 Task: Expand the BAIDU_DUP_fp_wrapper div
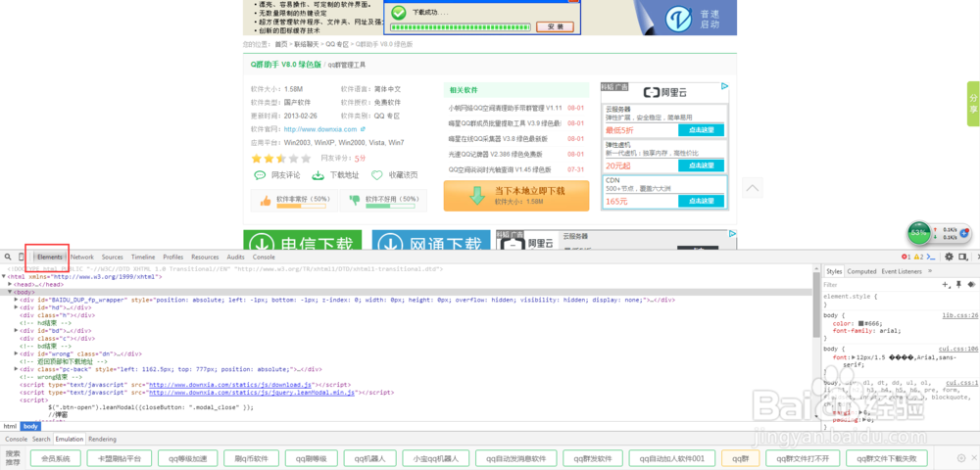[x=17, y=300]
